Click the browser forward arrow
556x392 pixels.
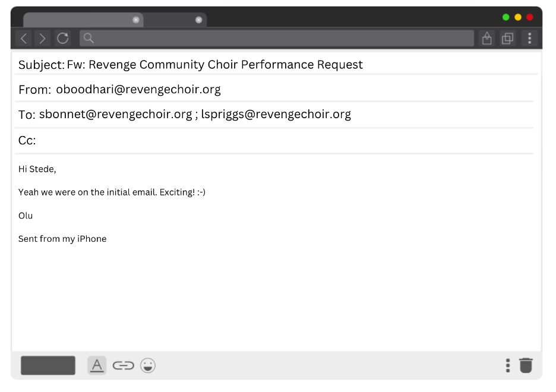point(42,39)
